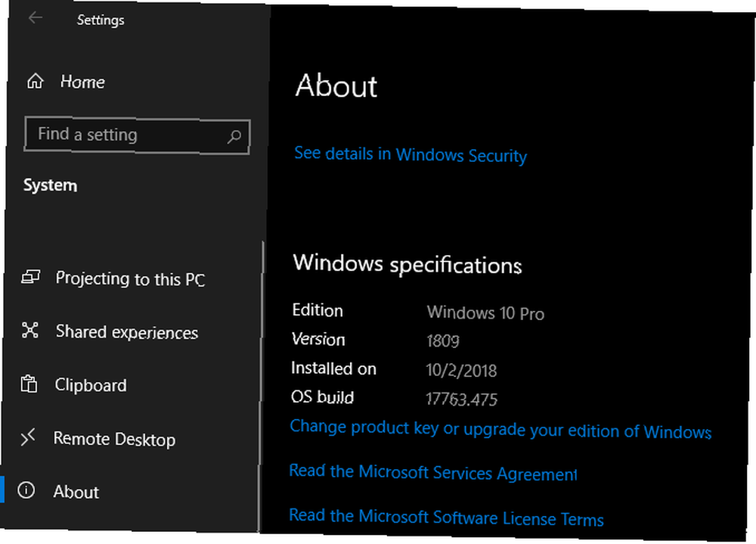
Task: Click the About page title
Action: [x=336, y=86]
